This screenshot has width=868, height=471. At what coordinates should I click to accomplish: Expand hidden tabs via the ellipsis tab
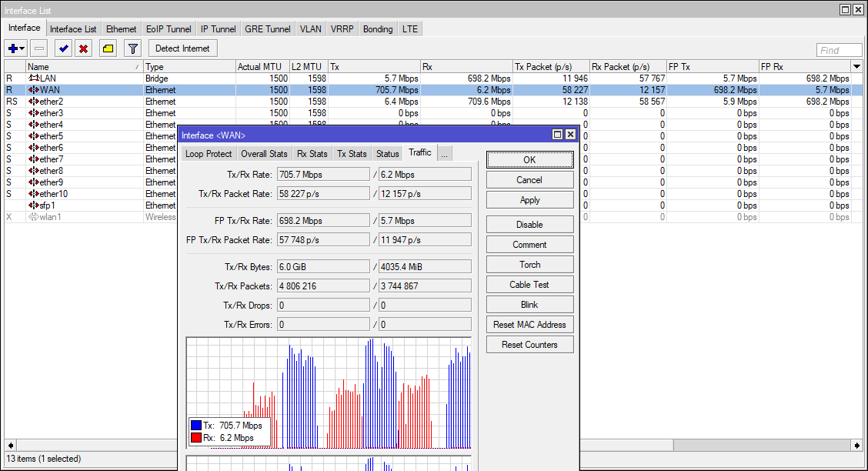tap(445, 152)
